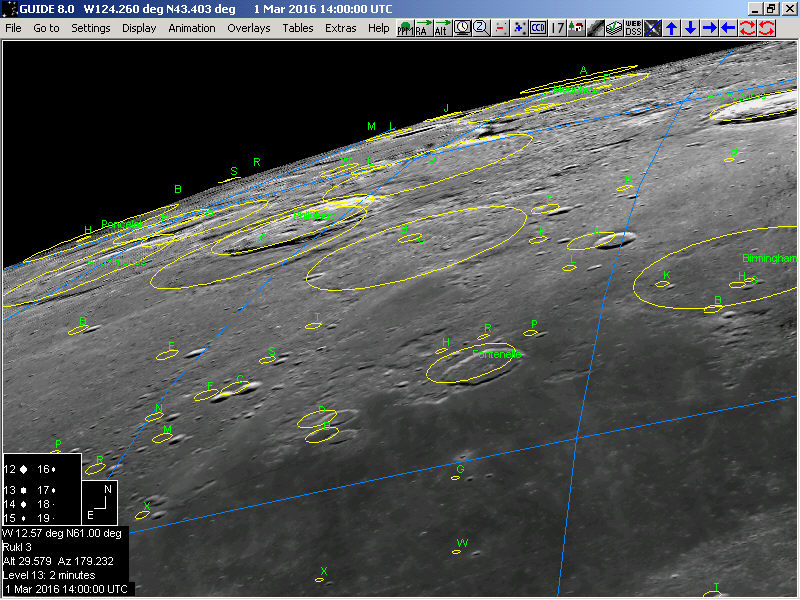The width and height of the screenshot is (800, 600).
Task: Click the PPM star catalog icon
Action: pyautogui.click(x=406, y=28)
